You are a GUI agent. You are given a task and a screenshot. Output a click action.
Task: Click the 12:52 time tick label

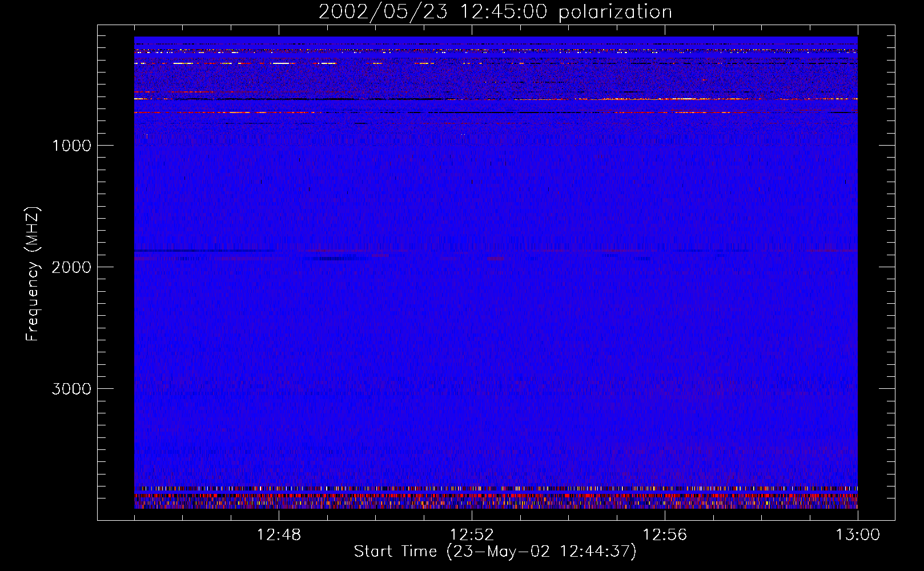(472, 535)
